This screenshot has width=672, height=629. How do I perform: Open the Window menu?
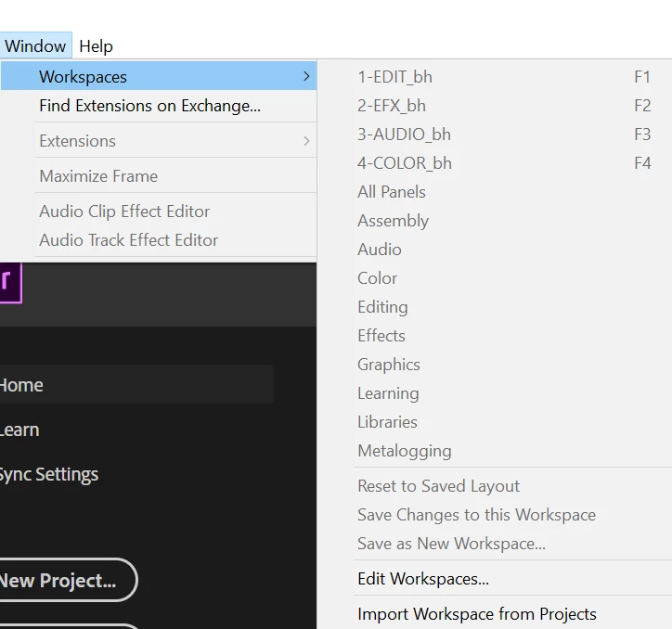[35, 45]
